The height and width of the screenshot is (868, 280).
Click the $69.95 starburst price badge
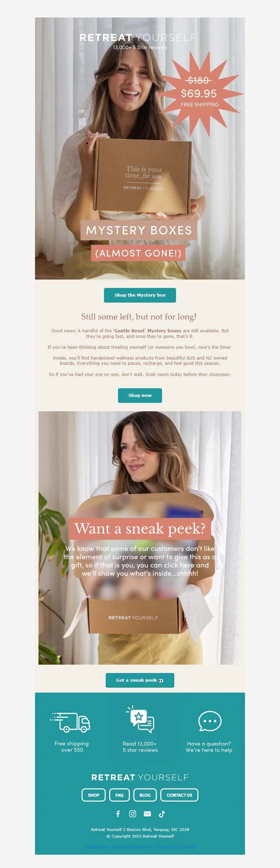click(x=199, y=93)
